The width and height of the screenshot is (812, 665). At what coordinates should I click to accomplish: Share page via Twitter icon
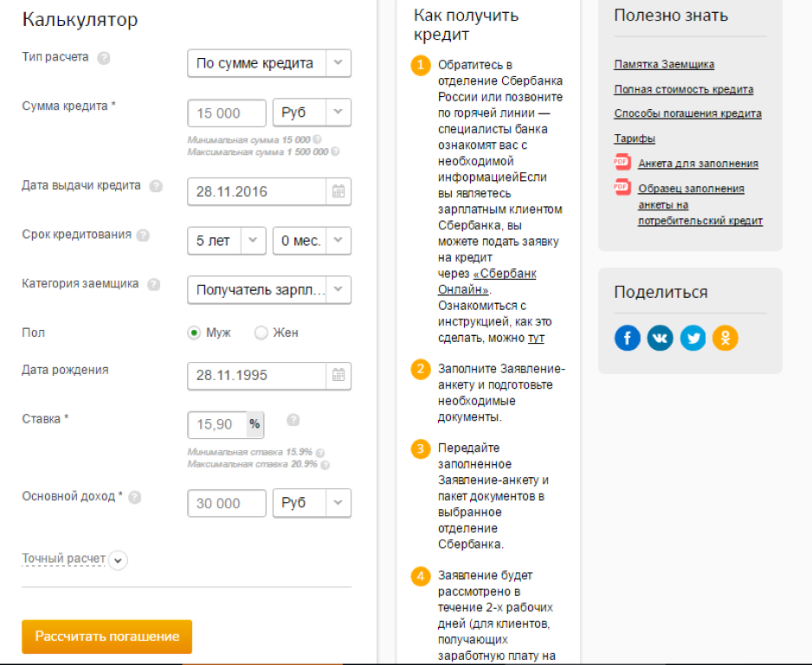693,338
